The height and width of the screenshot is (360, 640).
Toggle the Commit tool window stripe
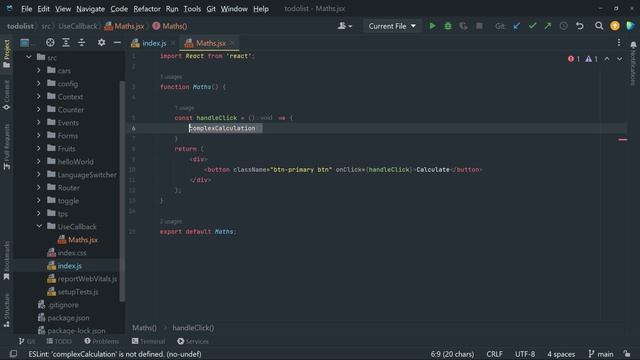point(7,95)
